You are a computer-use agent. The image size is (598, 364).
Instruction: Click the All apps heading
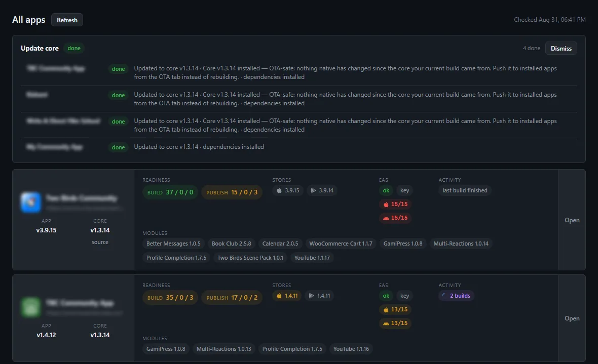[x=28, y=20]
